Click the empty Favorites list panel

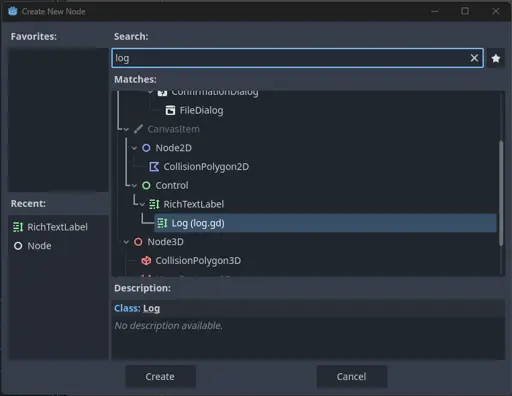click(58, 120)
